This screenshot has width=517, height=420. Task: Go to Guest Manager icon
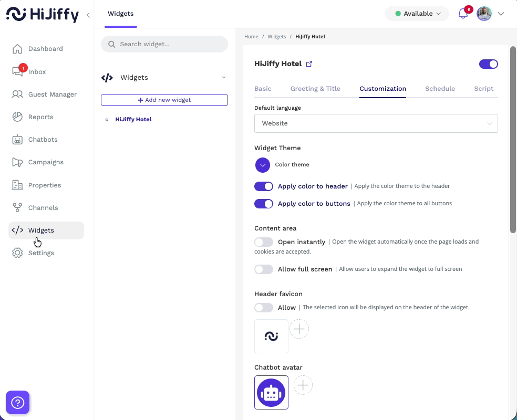pyautogui.click(x=18, y=94)
